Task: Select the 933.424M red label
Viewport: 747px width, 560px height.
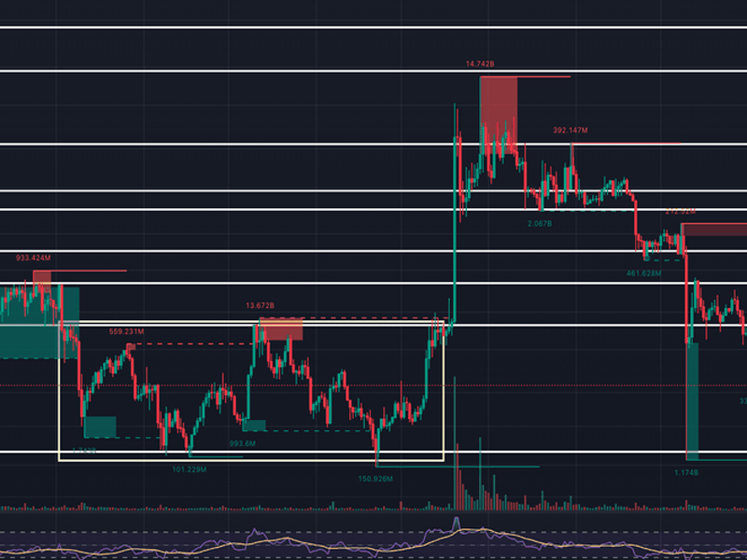Action: (34, 258)
